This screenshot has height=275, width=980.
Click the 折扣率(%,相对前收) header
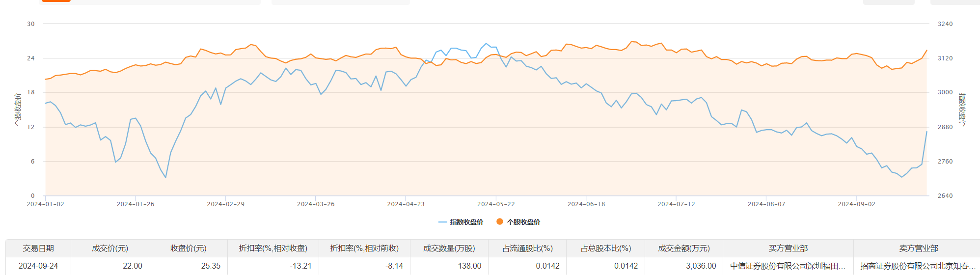click(x=364, y=248)
